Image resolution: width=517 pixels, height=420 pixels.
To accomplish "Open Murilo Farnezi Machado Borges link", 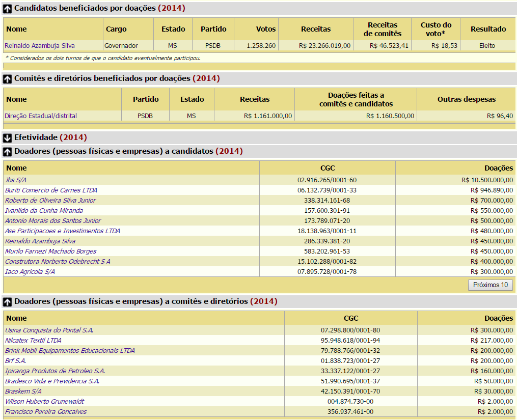I will pos(50,251).
